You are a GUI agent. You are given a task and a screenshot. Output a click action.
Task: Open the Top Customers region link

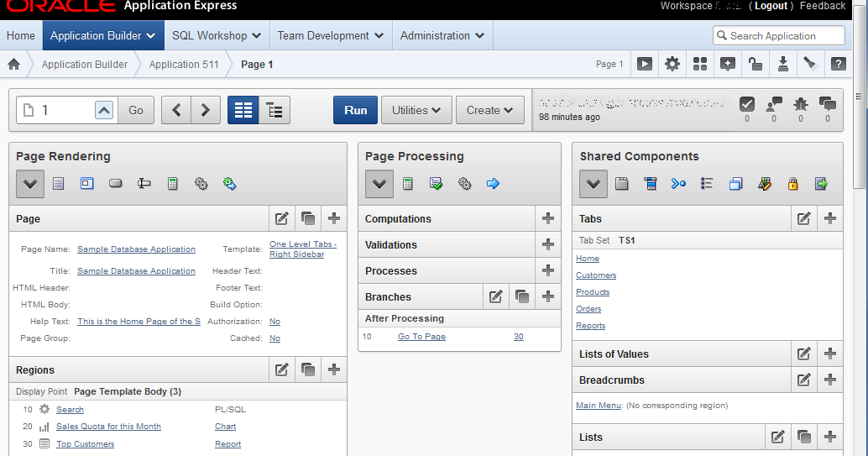[x=86, y=443]
